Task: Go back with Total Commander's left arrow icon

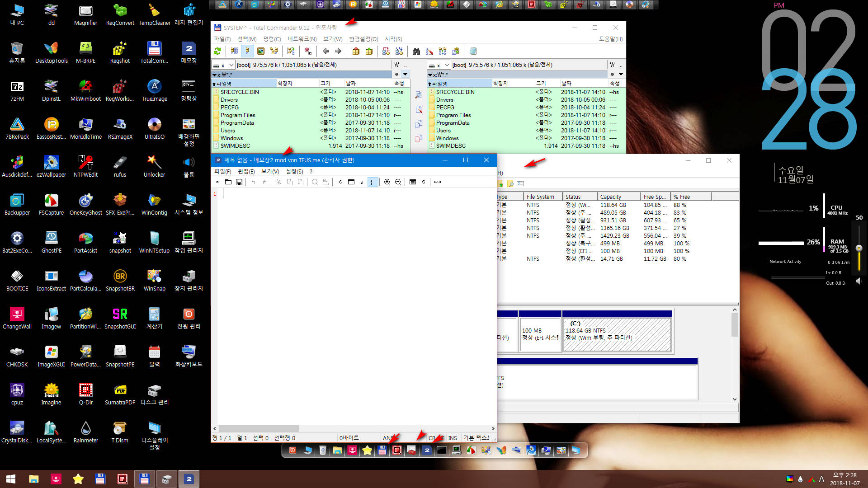Action: pyautogui.click(x=325, y=52)
